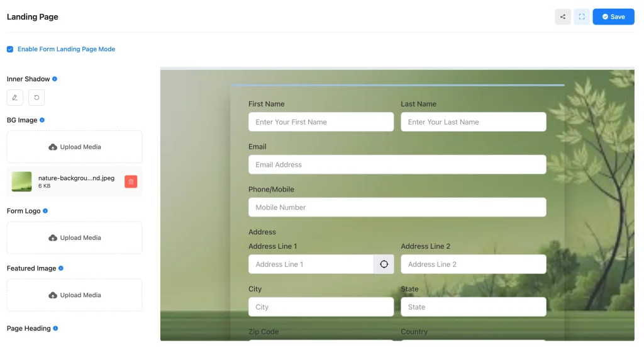The width and height of the screenshot is (644, 347).
Task: Delete nature-background jpeg file
Action: click(131, 182)
